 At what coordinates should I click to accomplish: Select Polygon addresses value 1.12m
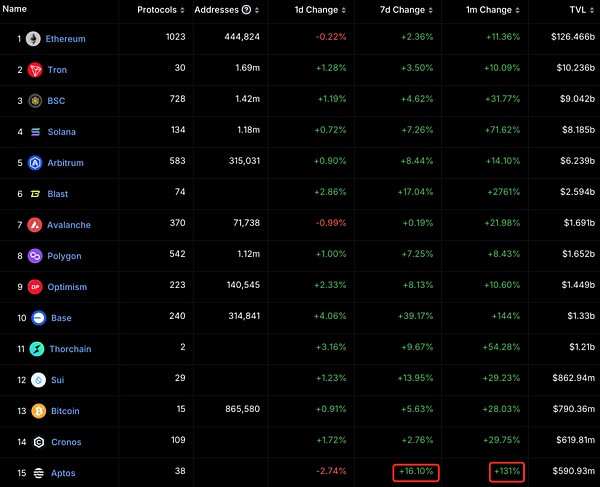[x=249, y=254]
